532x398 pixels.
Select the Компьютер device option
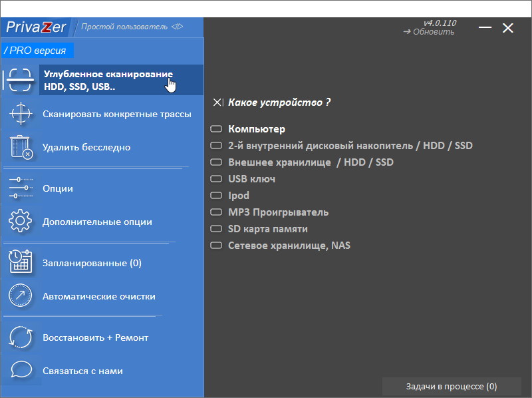tap(247, 129)
